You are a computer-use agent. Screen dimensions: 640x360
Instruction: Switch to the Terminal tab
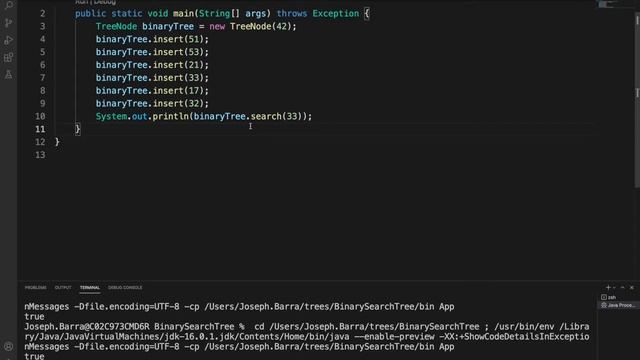(89, 287)
